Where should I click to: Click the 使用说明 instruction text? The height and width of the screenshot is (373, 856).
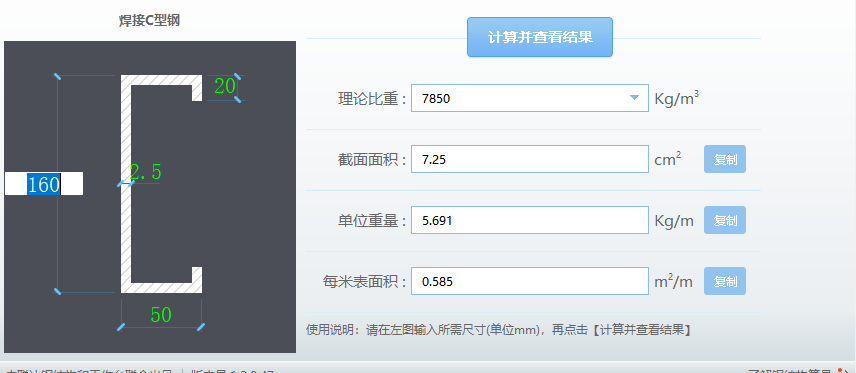coord(499,330)
